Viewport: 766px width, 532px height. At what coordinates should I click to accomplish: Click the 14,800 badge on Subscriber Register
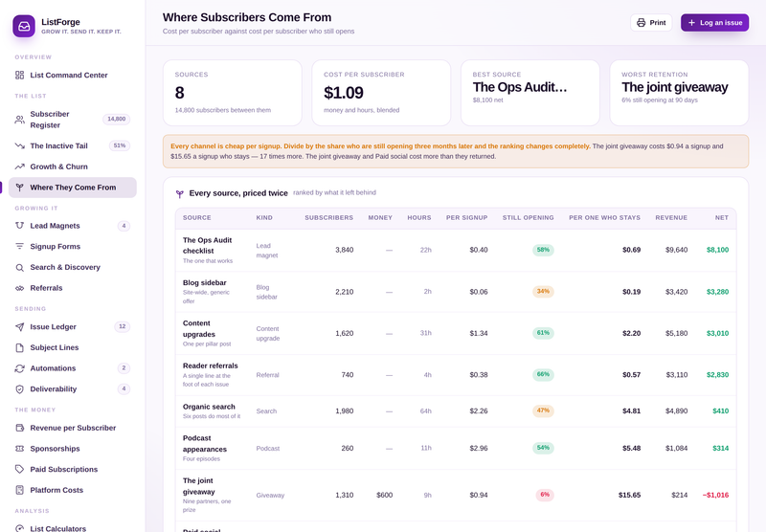click(116, 119)
